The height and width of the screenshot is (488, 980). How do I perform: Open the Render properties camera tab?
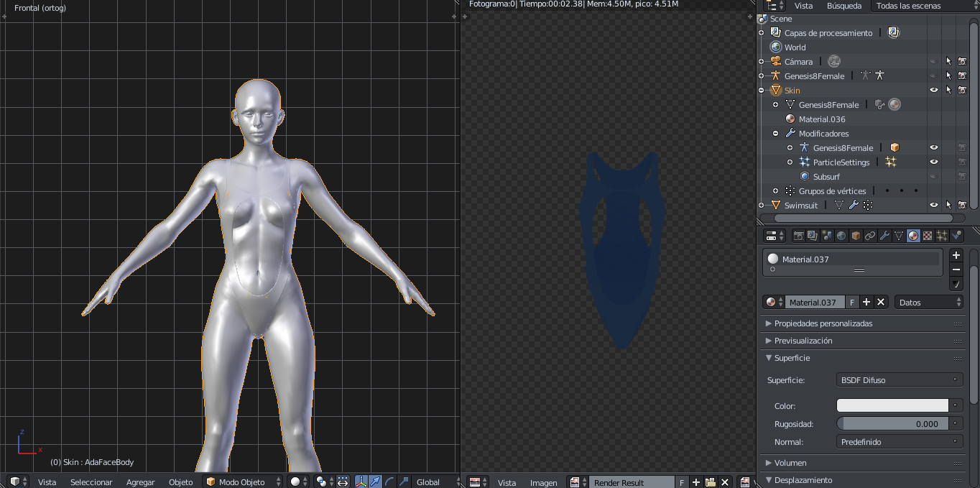798,236
